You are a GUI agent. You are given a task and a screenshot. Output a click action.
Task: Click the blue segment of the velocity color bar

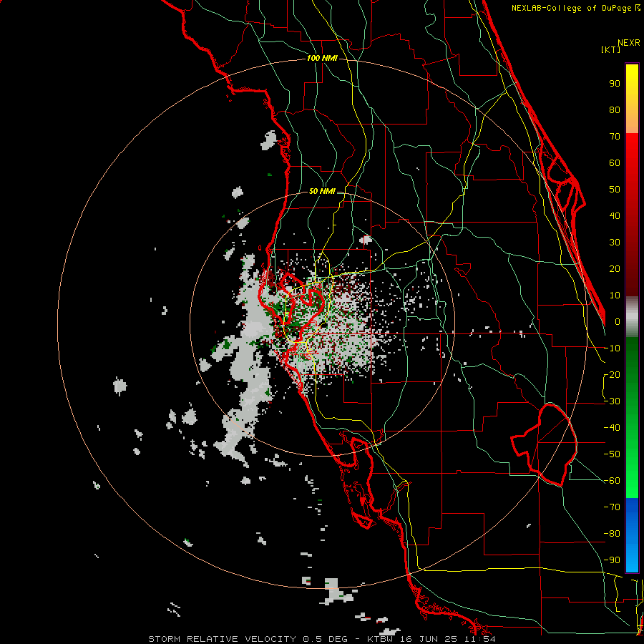point(632,535)
